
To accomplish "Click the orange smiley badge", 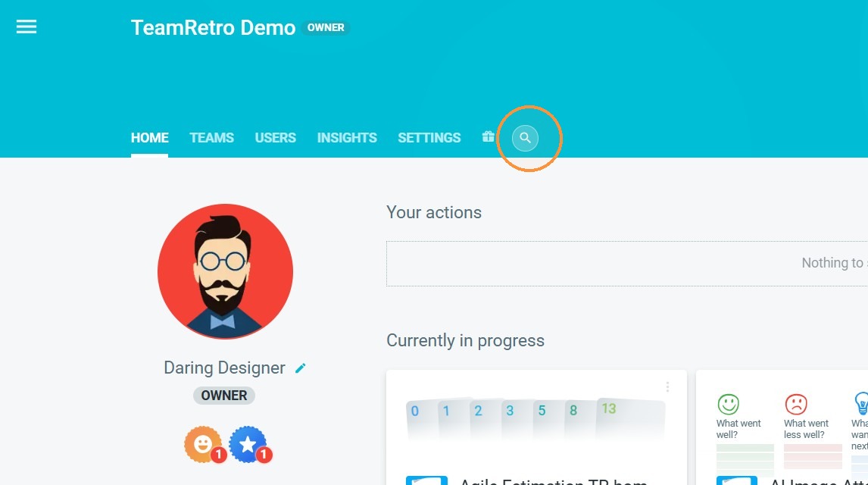I will [203, 443].
